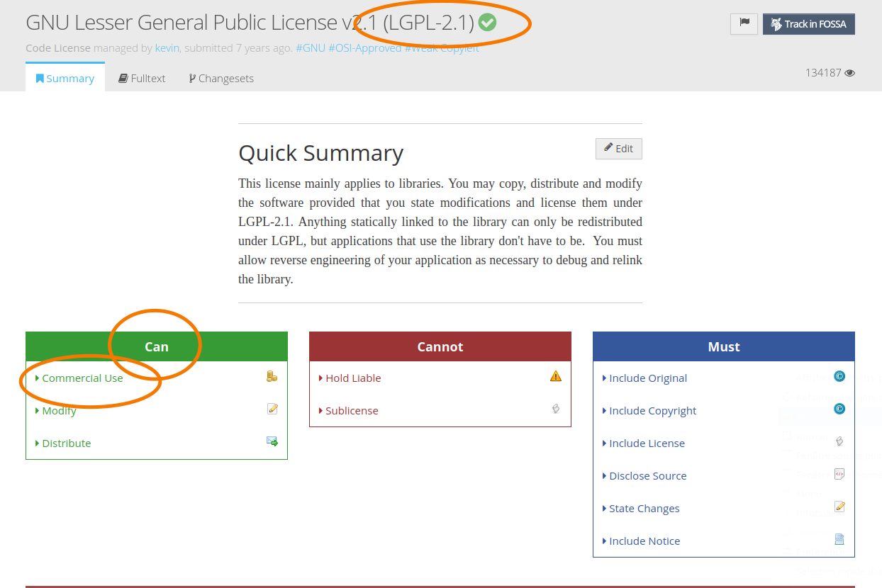Click the #Weak Copyleft tag link
This screenshot has width=882, height=588.
coord(442,48)
